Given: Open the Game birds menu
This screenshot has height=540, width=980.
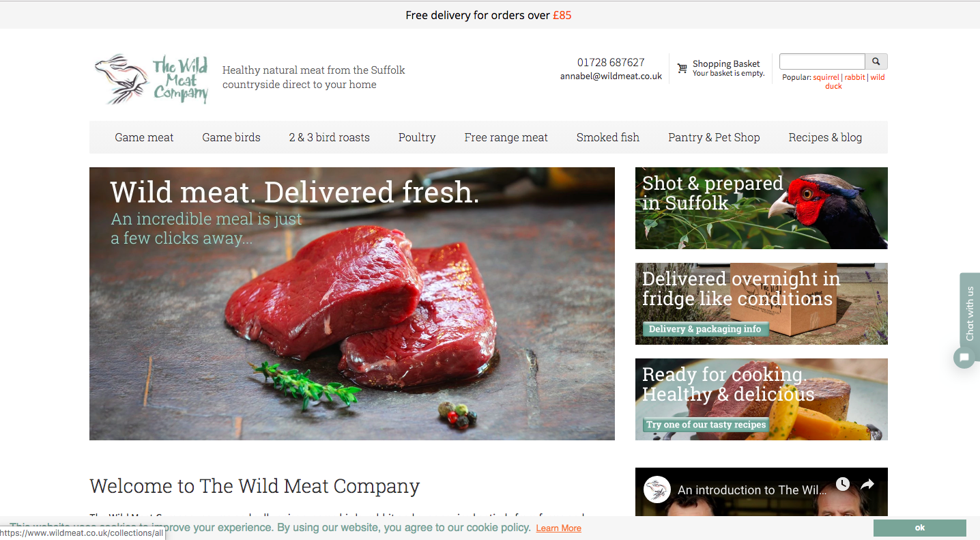Looking at the screenshot, I should click(231, 137).
